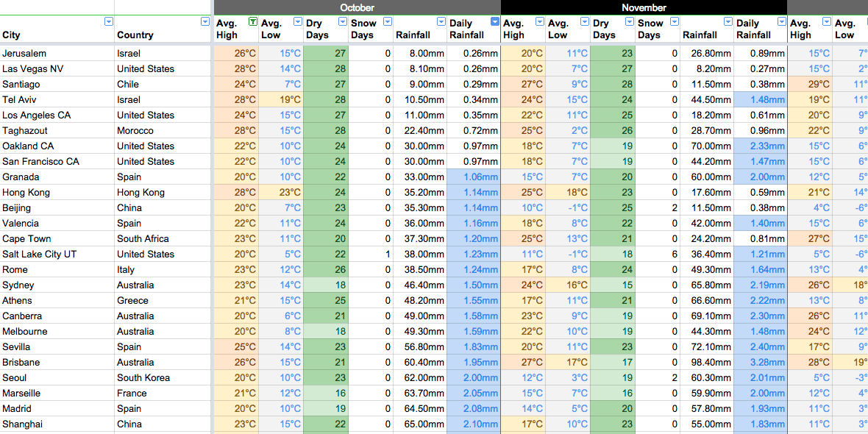Screen dimensions: 868x434
Task: Select the Athens city cell
Action: [x=57, y=301]
